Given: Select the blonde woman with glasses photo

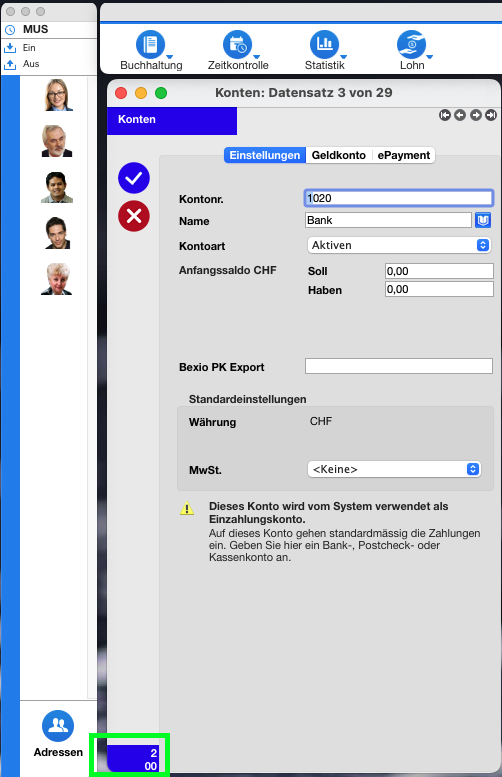Looking at the screenshot, I should (57, 95).
